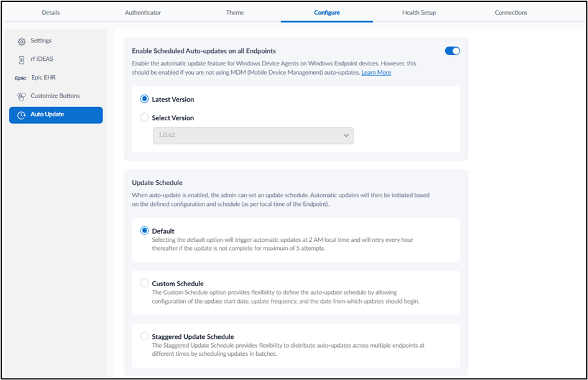Toggle Scheduled Auto-updates switch off

point(452,51)
